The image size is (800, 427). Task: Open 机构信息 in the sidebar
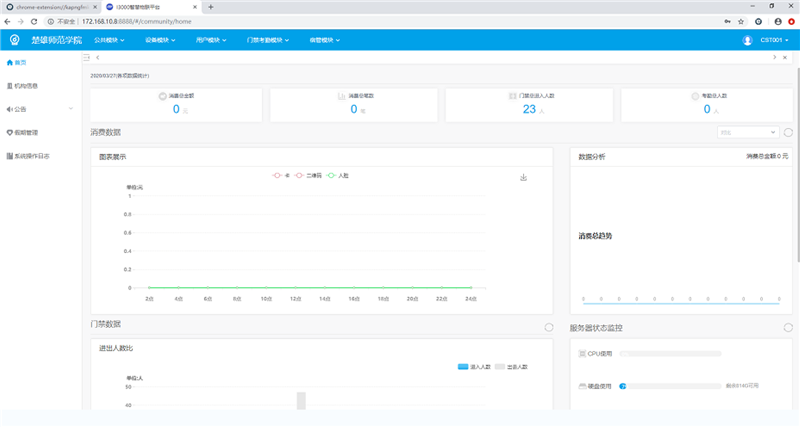pyautogui.click(x=22, y=86)
